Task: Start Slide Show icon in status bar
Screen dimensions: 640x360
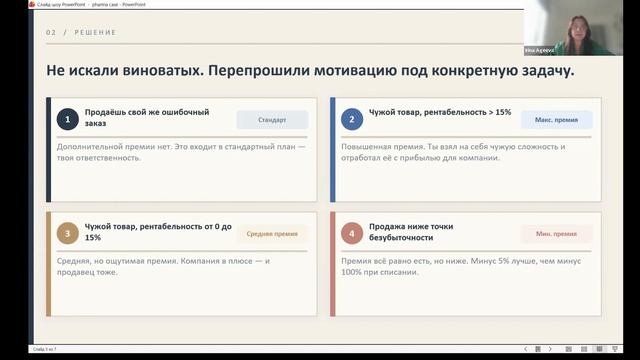Action: click(x=615, y=349)
